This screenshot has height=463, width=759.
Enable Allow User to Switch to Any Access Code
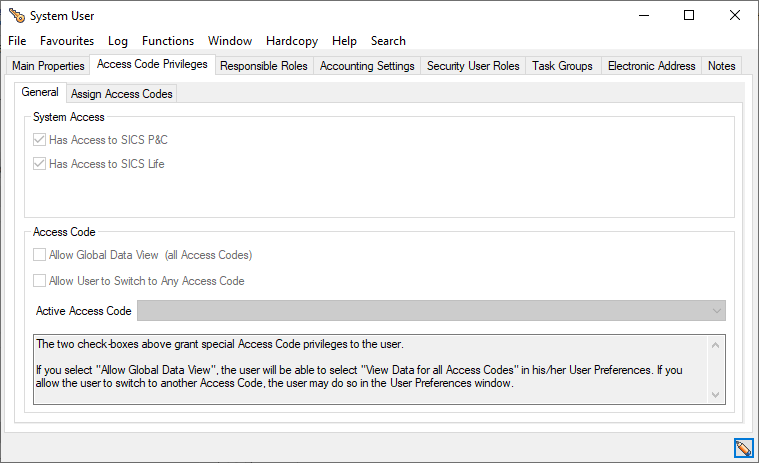pos(39,281)
